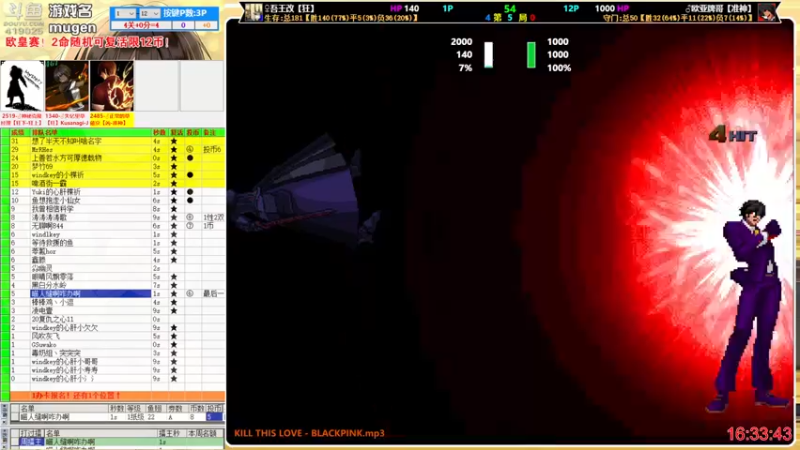Click the star in windkey的心肝小哥哥 row
The width and height of the screenshot is (800, 450).
coord(173,362)
